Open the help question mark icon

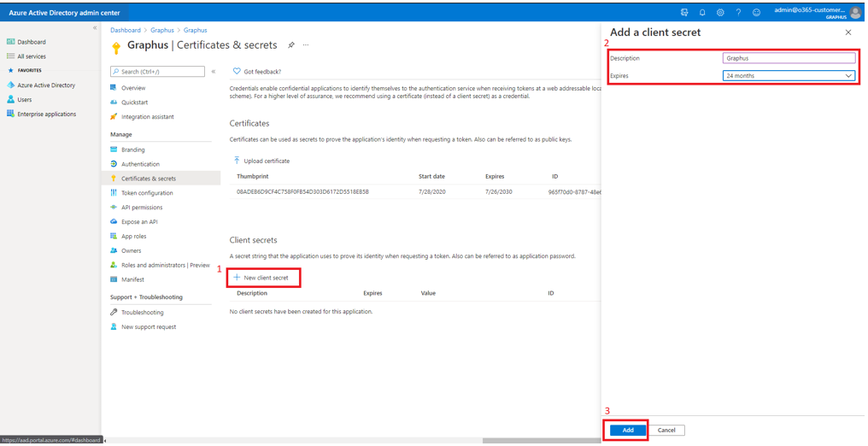[738, 12]
